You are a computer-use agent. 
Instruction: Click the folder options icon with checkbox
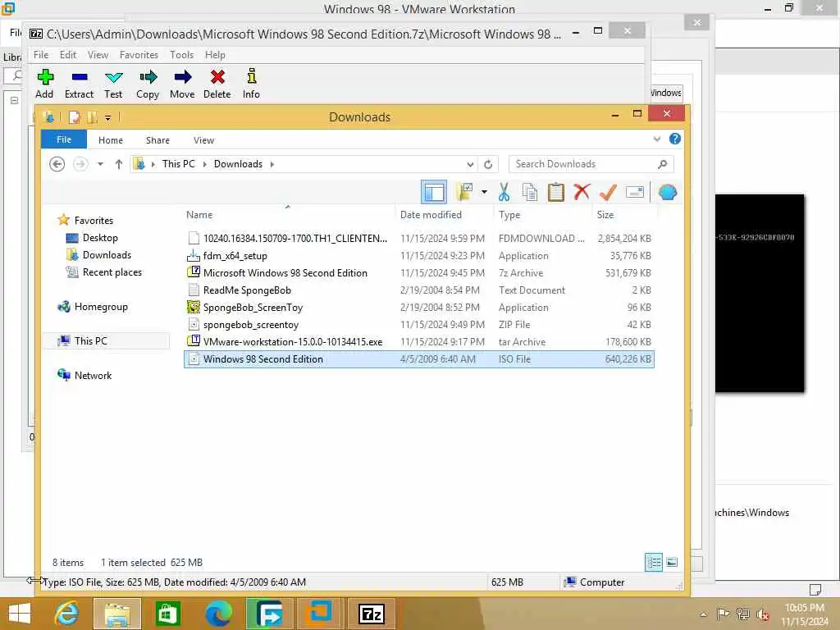[x=464, y=192]
